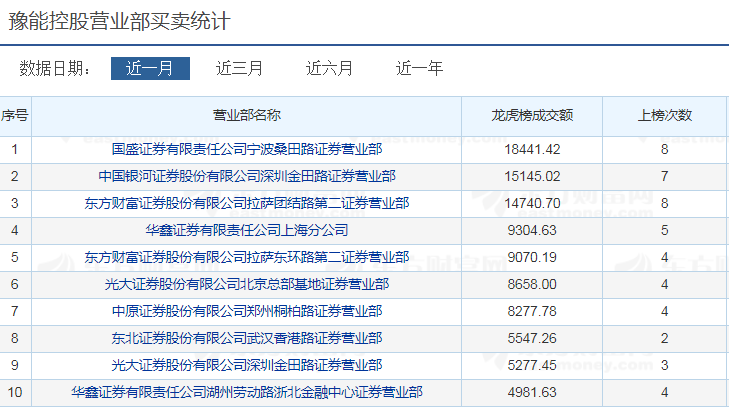
Task: Click the 8658.00 amount cell
Action: coord(532,284)
